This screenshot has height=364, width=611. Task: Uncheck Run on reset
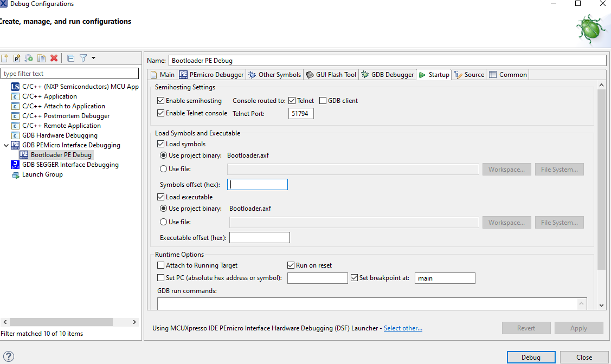coord(291,265)
